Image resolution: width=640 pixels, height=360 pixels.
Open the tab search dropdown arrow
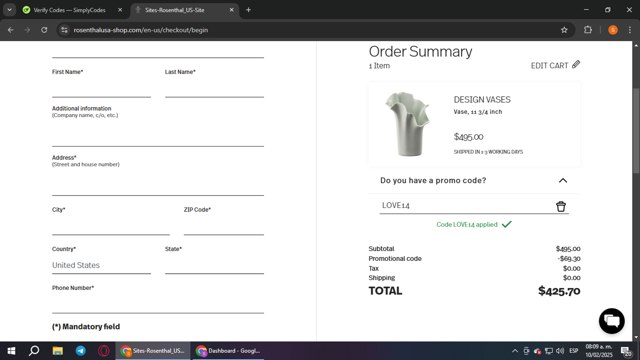coord(9,10)
